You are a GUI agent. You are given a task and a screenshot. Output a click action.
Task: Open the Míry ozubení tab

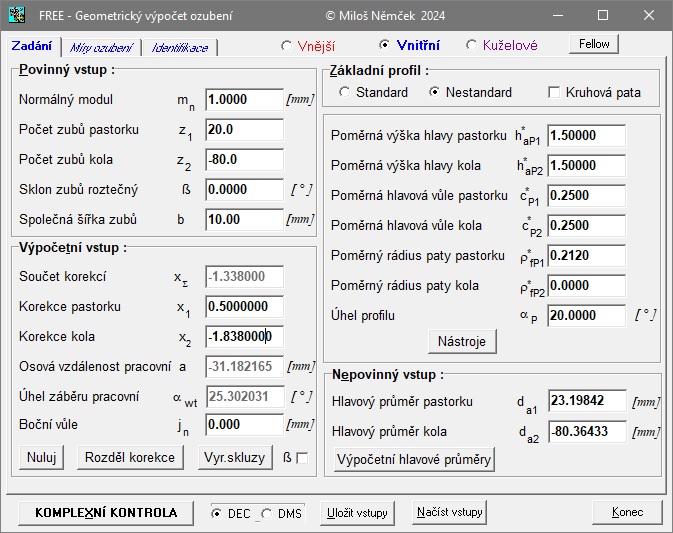pos(102,47)
